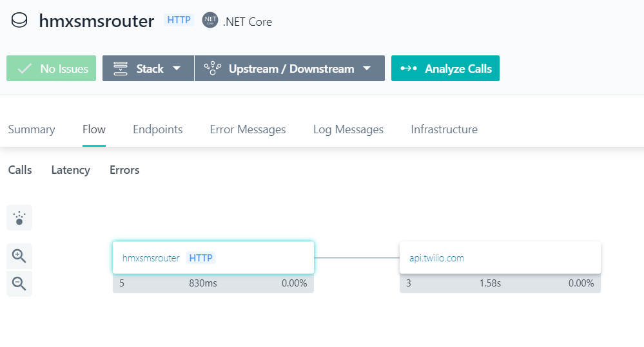Switch flow view to Errors
Image resolution: width=644 pixels, height=347 pixels.
click(124, 170)
